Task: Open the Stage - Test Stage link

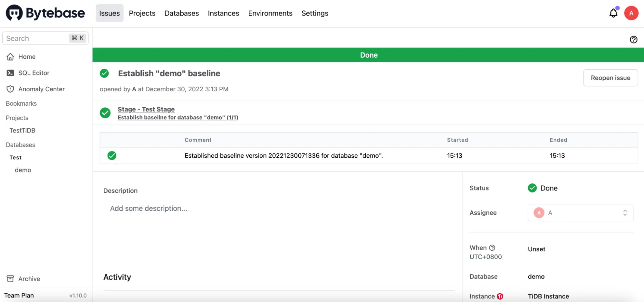Action: pyautogui.click(x=146, y=109)
